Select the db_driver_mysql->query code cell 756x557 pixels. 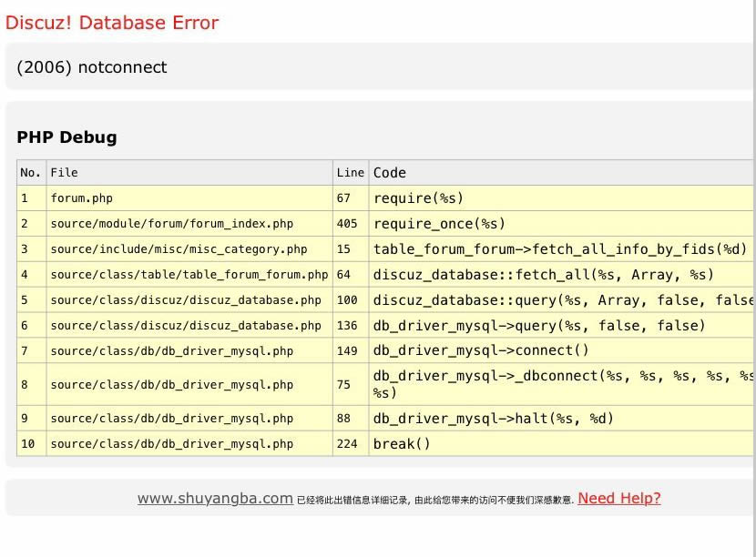(x=562, y=326)
